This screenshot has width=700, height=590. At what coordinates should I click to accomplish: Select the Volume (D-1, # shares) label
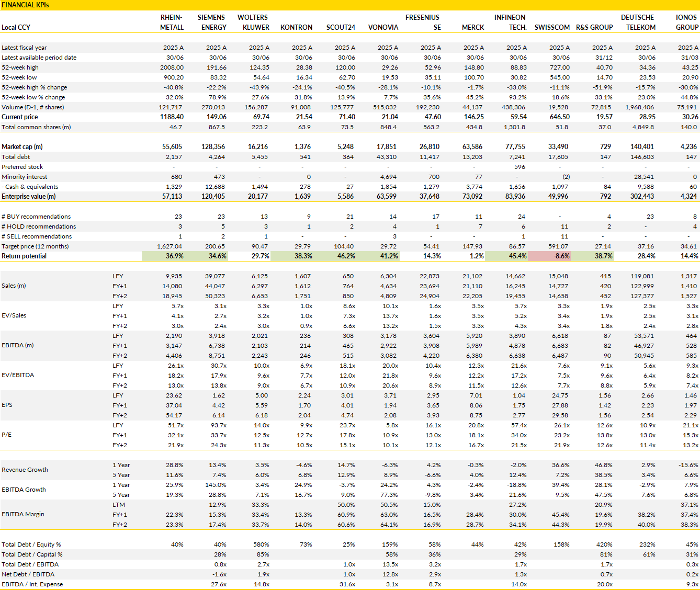[33, 107]
